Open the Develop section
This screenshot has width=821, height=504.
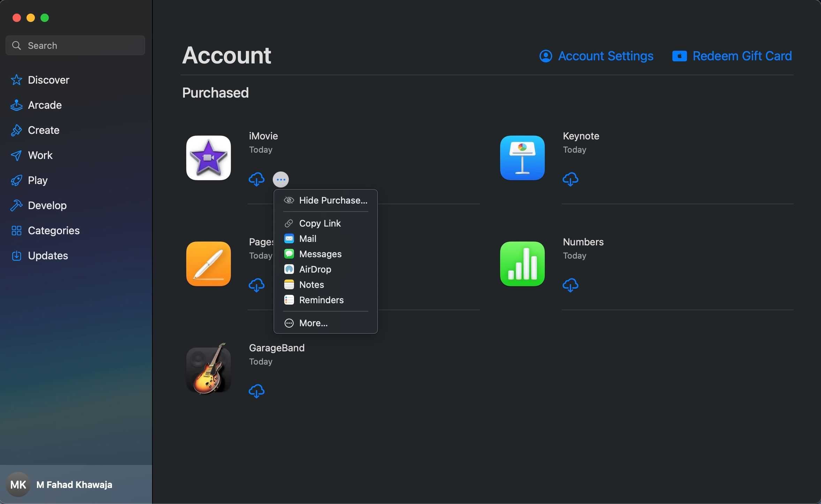click(75, 205)
